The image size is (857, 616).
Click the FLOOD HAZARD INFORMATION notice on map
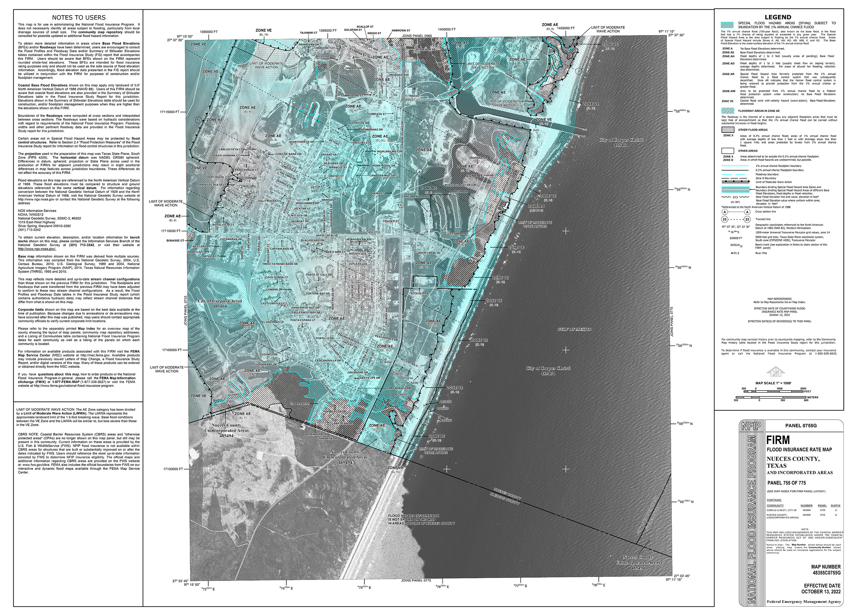(x=421, y=520)
